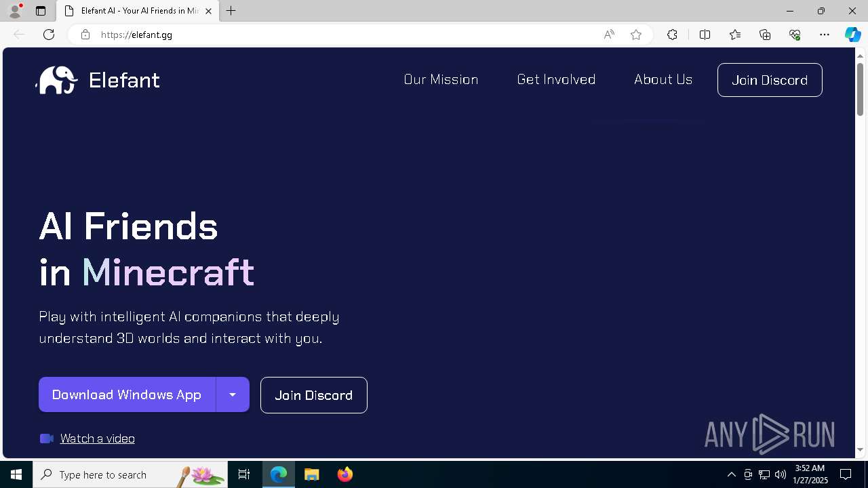Click Join Discord in the header
868x488 pixels.
770,80
